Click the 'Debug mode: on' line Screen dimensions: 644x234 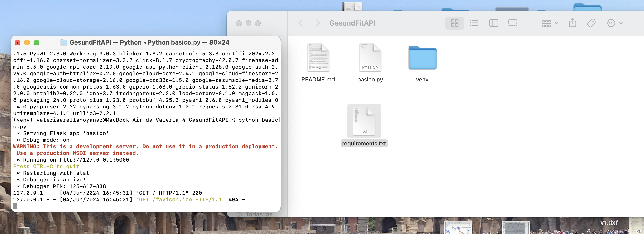click(x=43, y=140)
